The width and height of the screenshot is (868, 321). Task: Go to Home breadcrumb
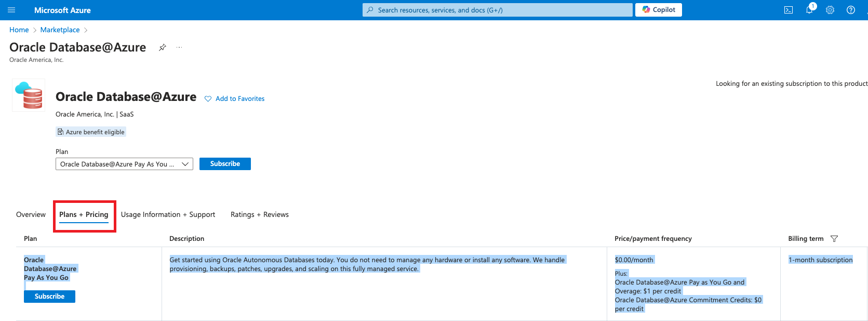click(x=19, y=30)
